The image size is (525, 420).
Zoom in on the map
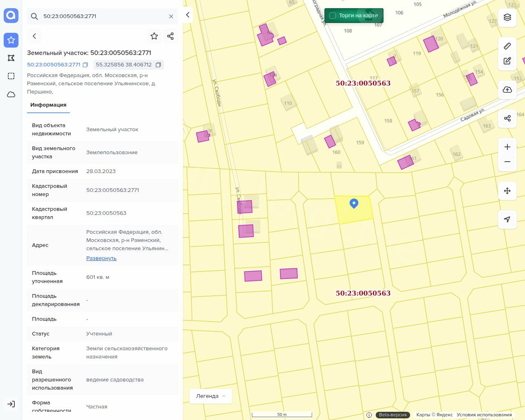coord(507,147)
